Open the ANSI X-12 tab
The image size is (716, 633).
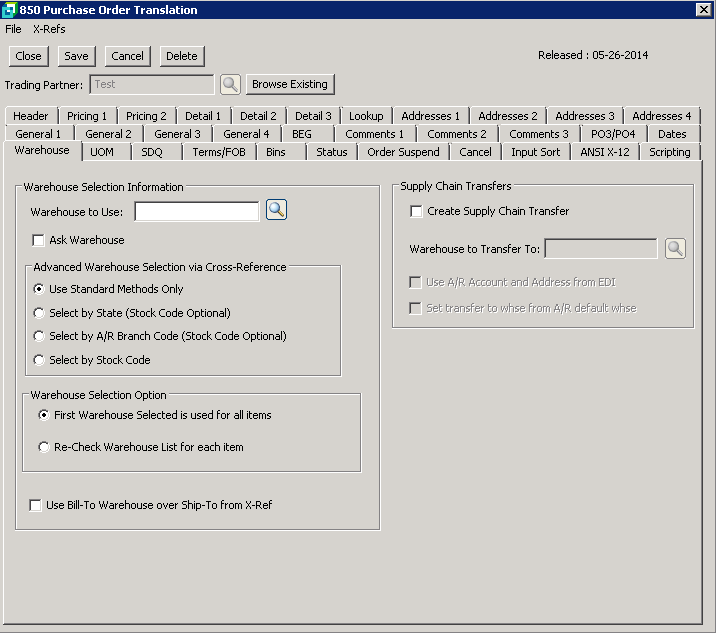pos(604,152)
